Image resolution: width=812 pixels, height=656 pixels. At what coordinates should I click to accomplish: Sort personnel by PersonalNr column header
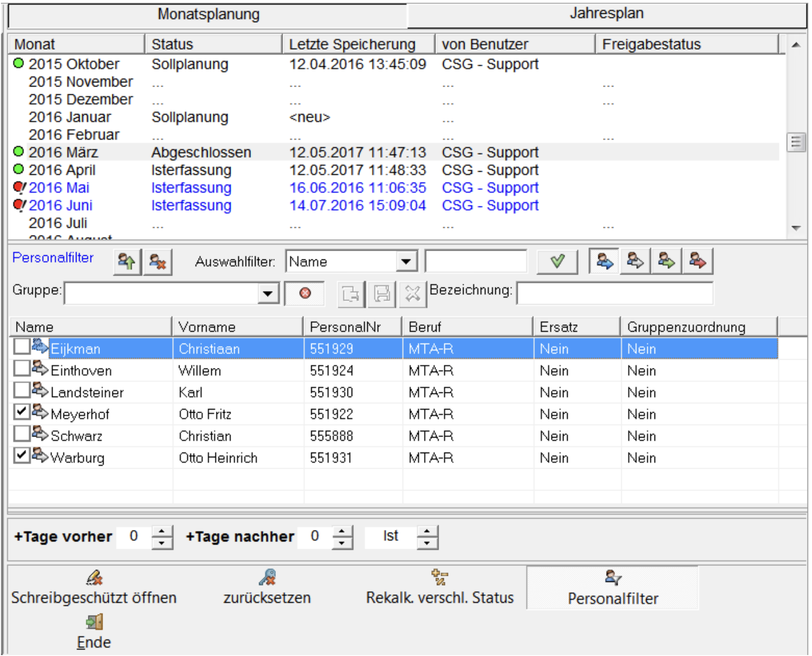pyautogui.click(x=353, y=327)
